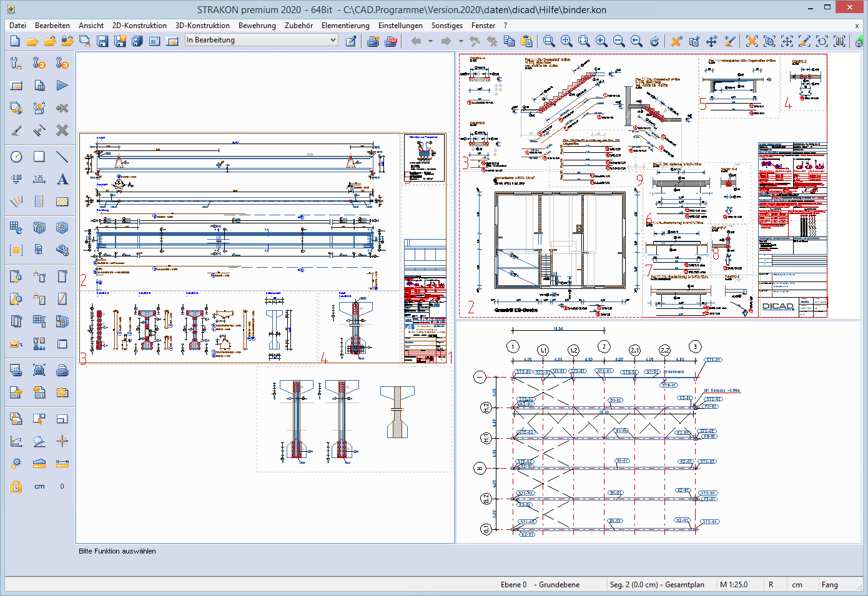Click the Refresh view icon
Viewport: 868px width, 596px height.
(x=654, y=41)
